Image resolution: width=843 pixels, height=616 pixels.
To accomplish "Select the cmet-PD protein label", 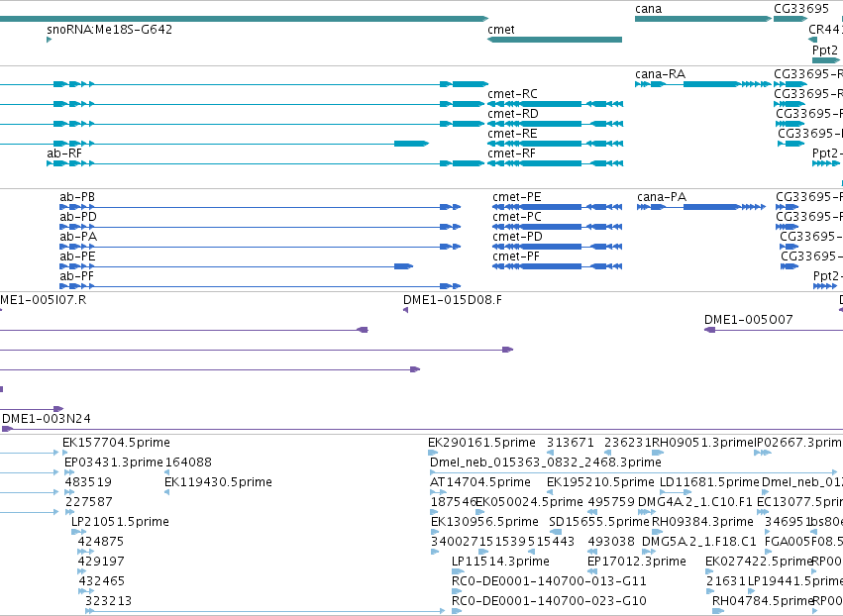I will pyautogui.click(x=517, y=237).
